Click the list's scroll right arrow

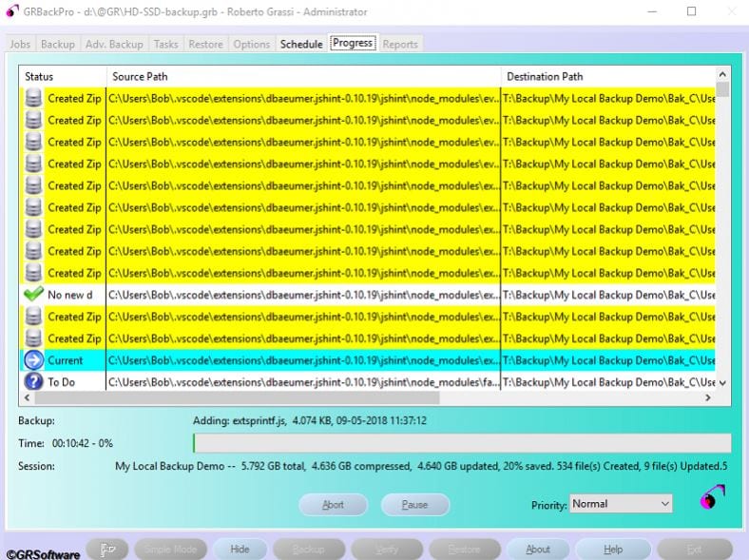pos(708,397)
